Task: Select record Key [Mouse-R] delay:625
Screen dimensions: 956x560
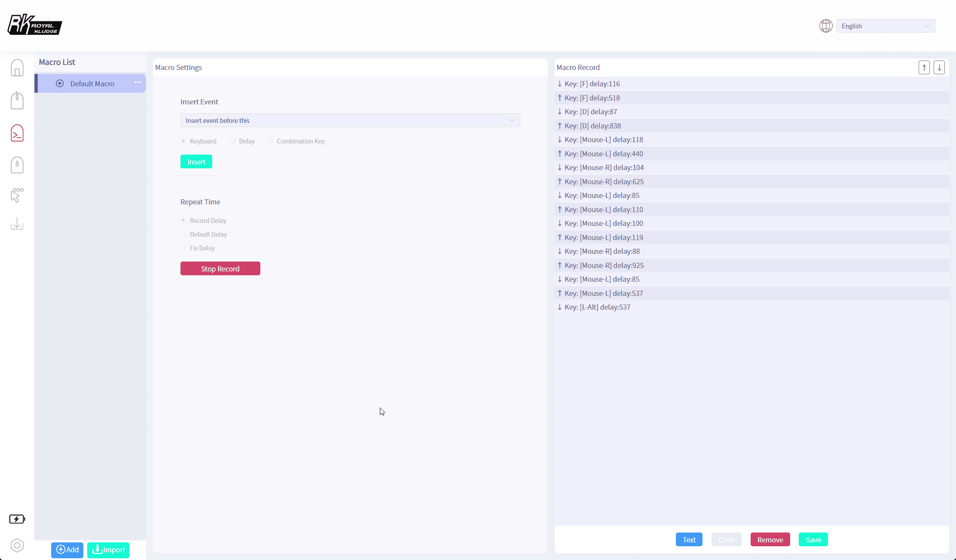Action: click(x=752, y=182)
